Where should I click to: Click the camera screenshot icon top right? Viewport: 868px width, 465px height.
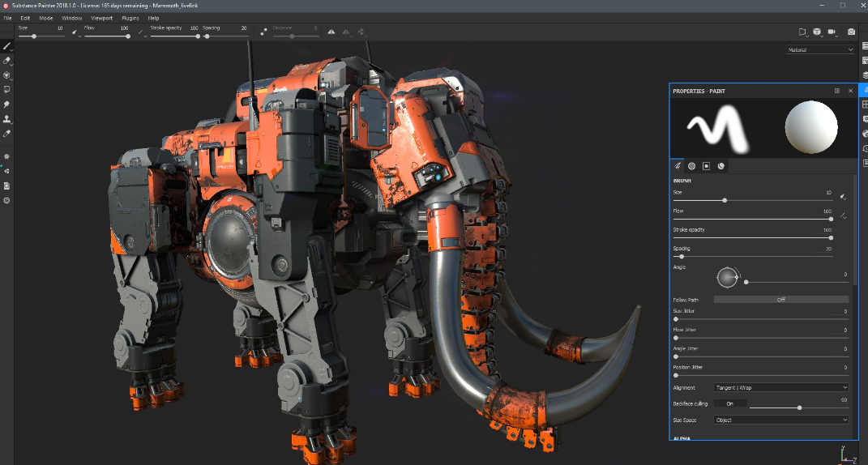pos(851,32)
